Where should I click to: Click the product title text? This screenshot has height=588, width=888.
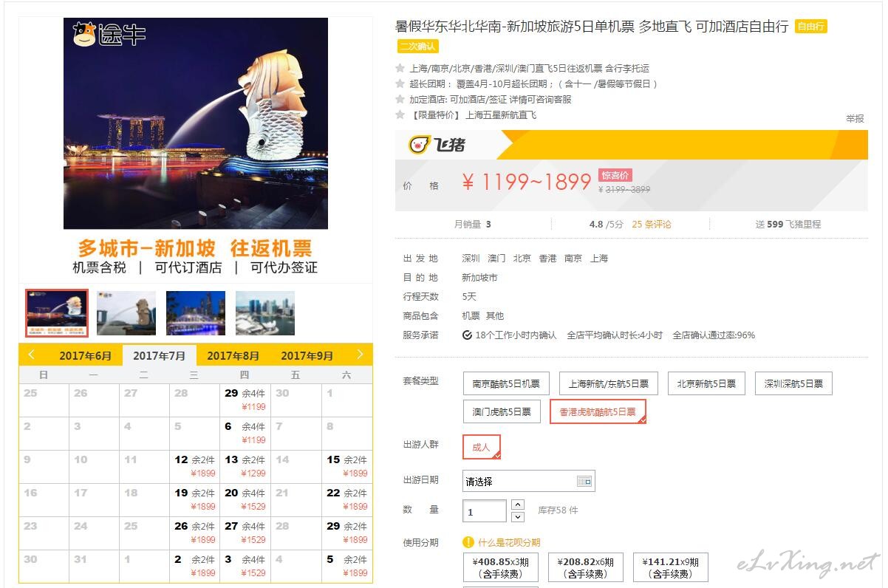(592, 27)
